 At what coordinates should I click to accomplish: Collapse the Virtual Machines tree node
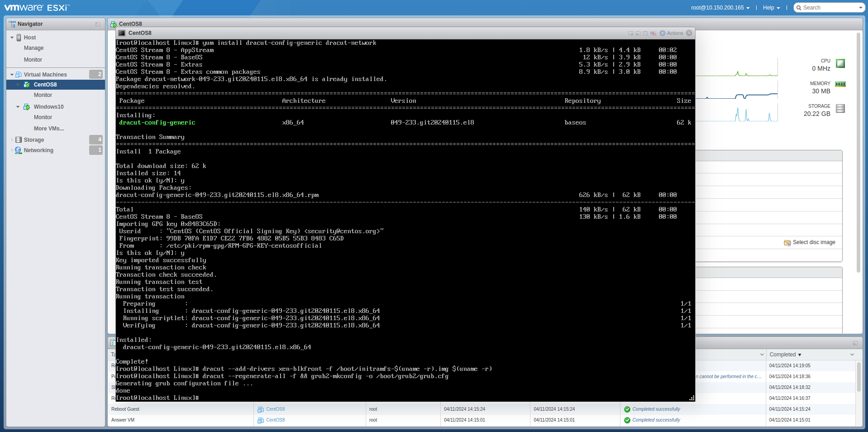point(12,75)
